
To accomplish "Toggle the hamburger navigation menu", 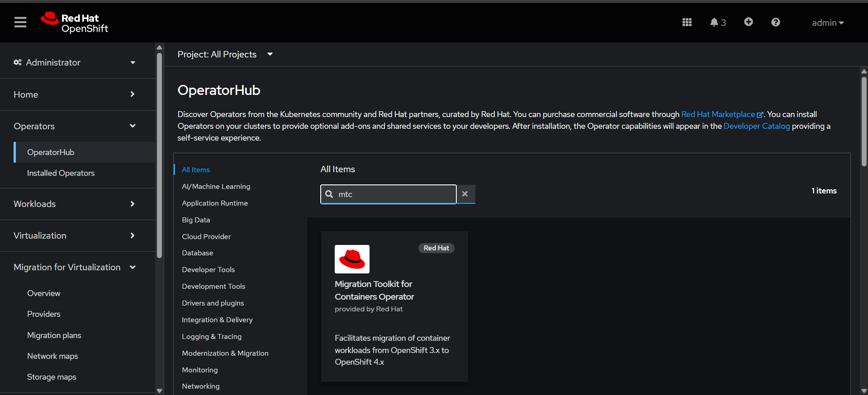I will (x=20, y=22).
